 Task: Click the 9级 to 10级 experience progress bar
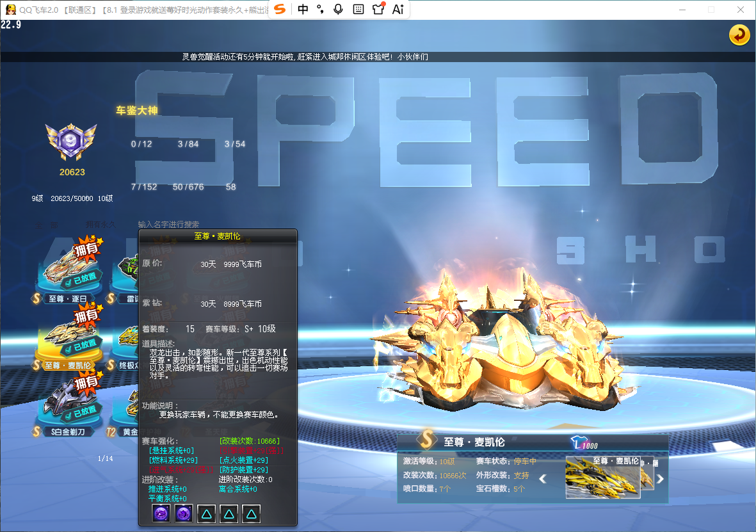tap(72, 198)
